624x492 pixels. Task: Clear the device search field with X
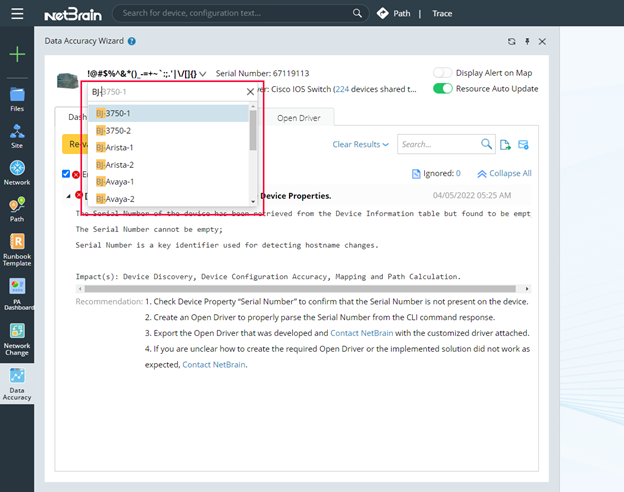coord(250,92)
